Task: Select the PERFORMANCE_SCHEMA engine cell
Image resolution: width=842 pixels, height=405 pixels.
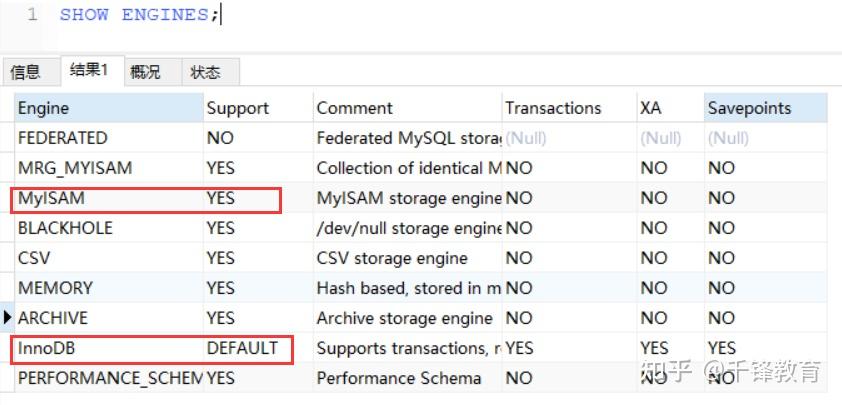Action: pos(109,378)
